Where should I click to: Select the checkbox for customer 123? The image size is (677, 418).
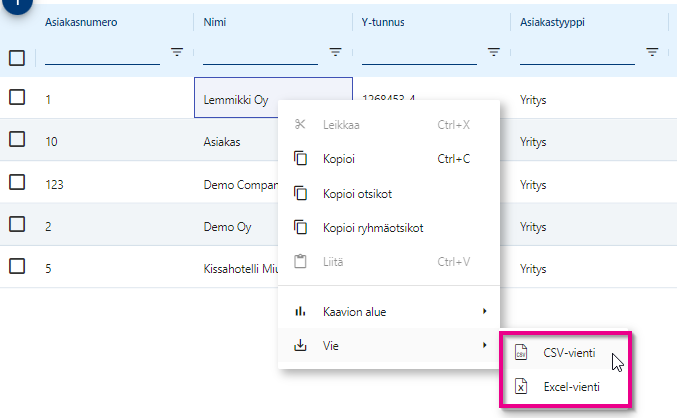(17, 182)
